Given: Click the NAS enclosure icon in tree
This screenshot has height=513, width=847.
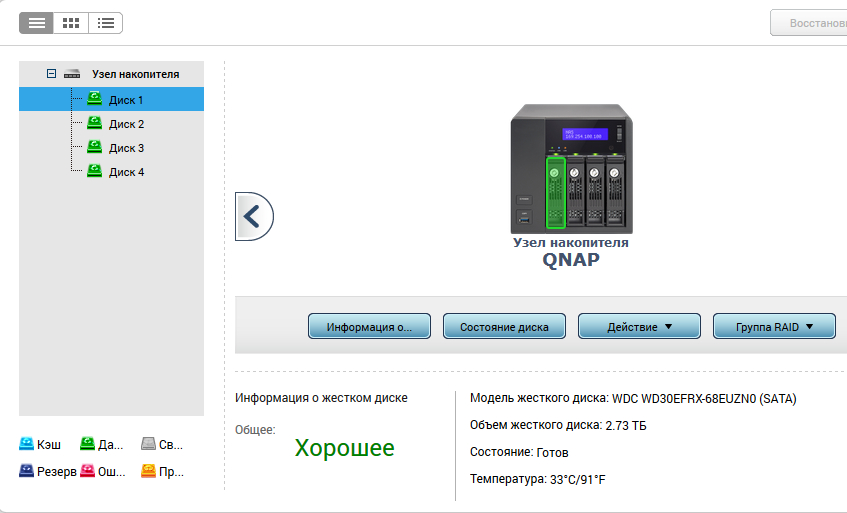Looking at the screenshot, I should (x=72, y=74).
